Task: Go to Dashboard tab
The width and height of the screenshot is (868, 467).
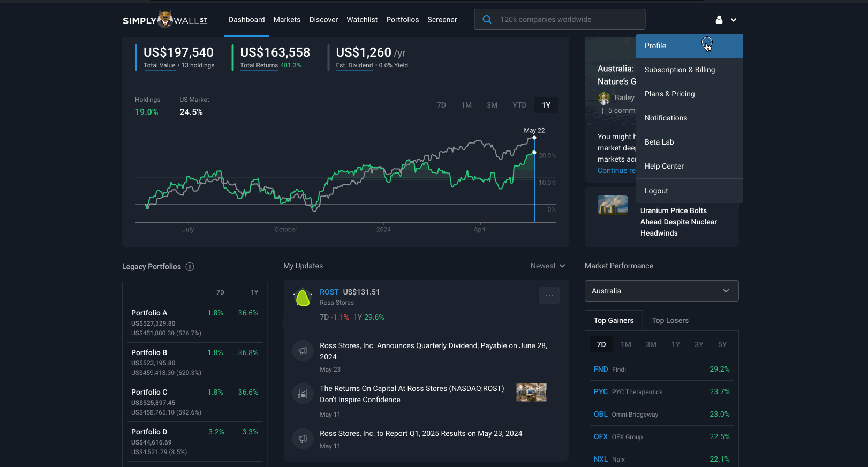Action: 247,20
